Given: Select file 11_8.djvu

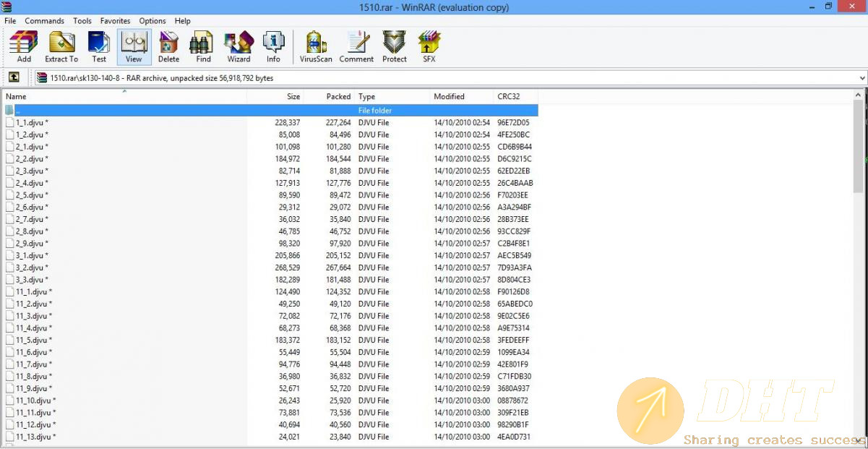Looking at the screenshot, I should [x=34, y=376].
